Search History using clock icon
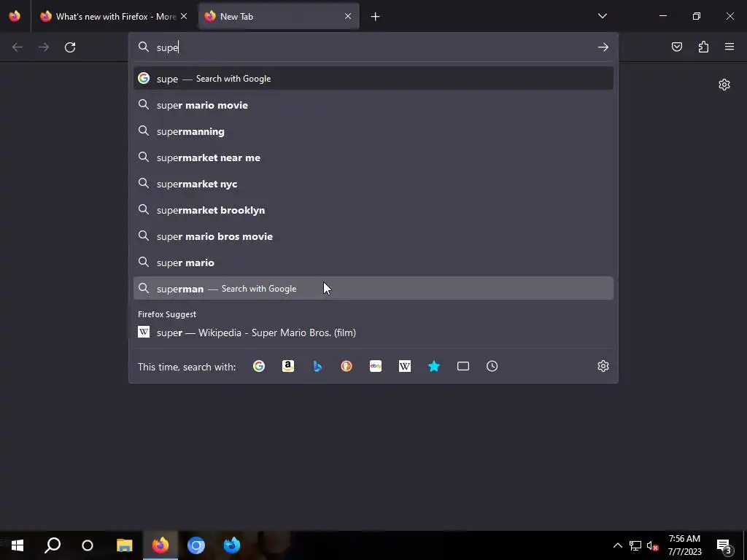The width and height of the screenshot is (747, 560). [492, 366]
